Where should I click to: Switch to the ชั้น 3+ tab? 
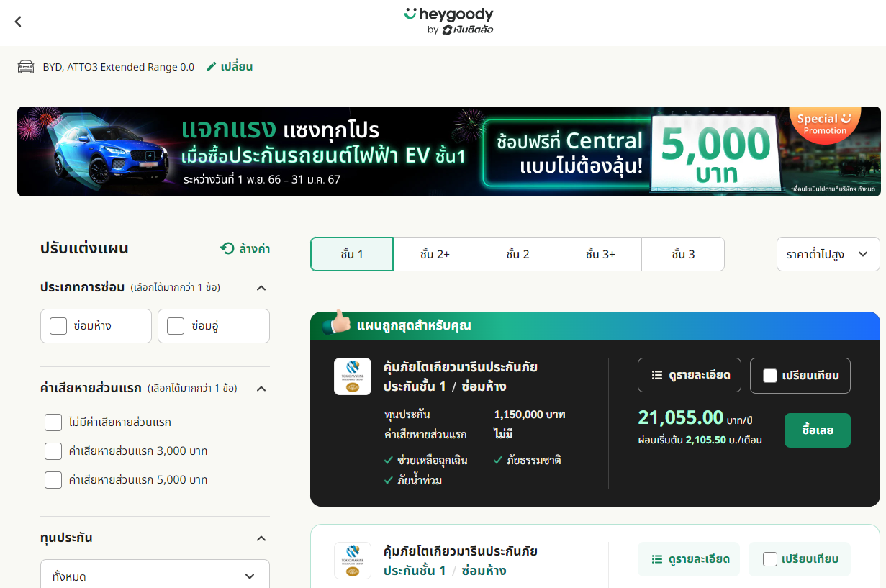600,254
